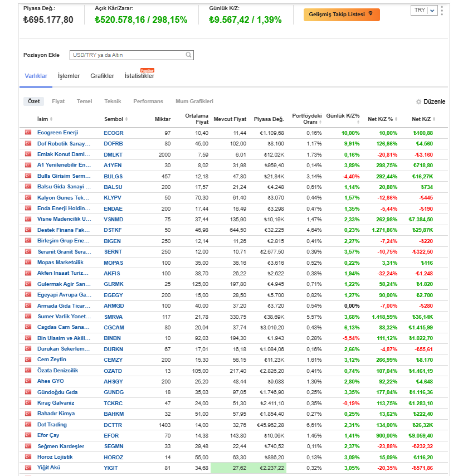Viewport: 458px width, 476px height.
Task: Click Armada Gida daily change 0,00%
Action: pyautogui.click(x=352, y=306)
